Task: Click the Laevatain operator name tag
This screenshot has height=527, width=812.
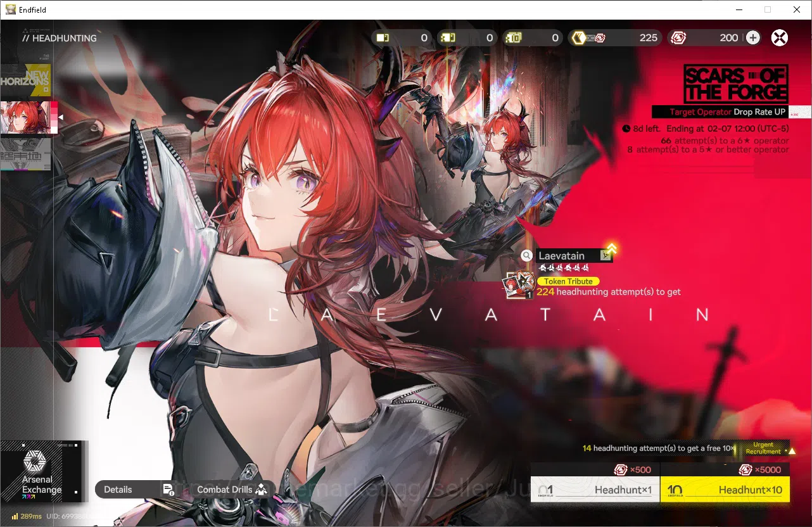Action: coord(574,256)
